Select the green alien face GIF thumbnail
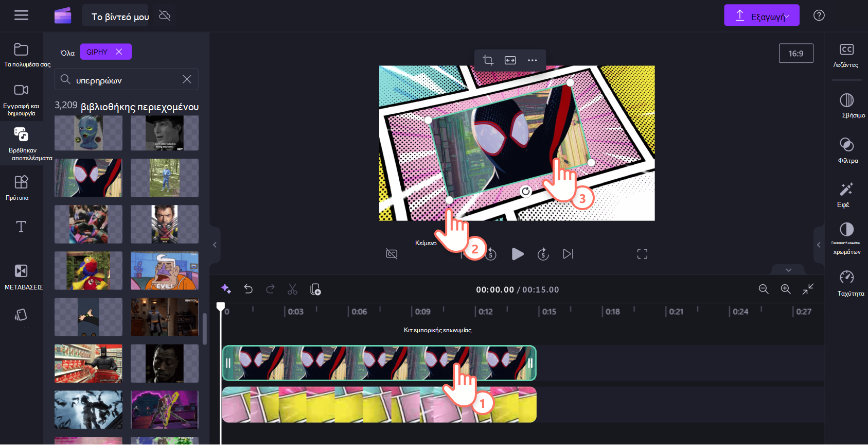Image resolution: width=868 pixels, height=445 pixels. 88,133
